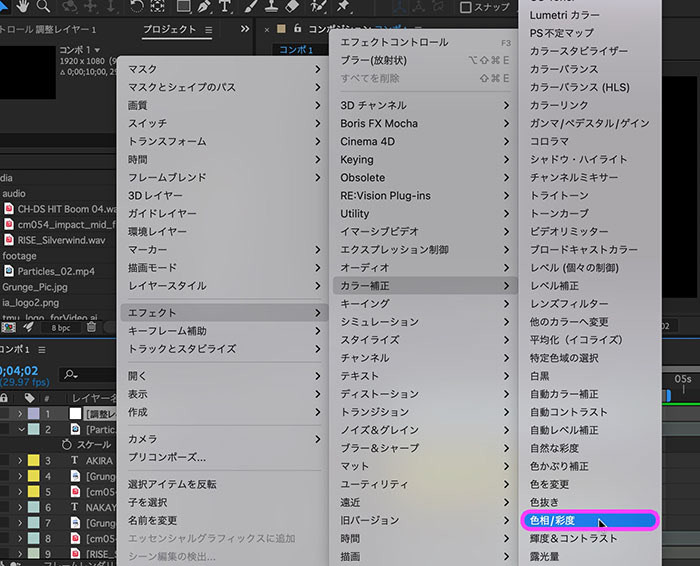Show hidden panels with double chevron
Image resolution: width=700 pixels, height=566 pixels.
click(245, 29)
